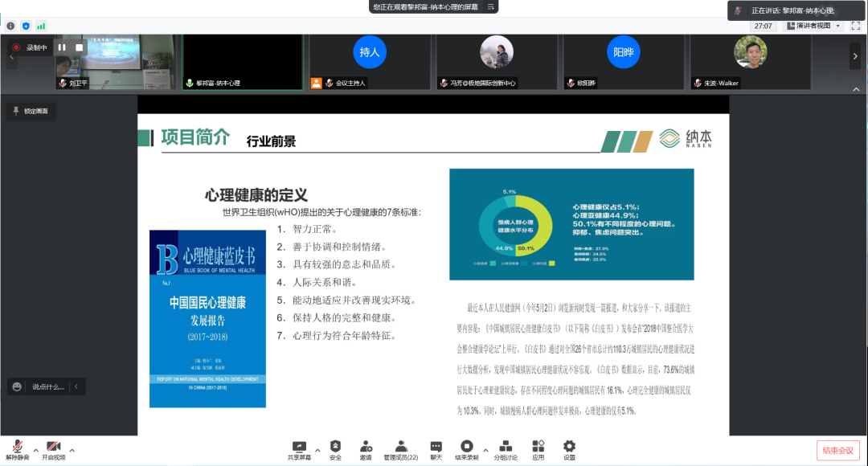Open 管理成员(22) to manage participants
868x466 pixels.
click(x=400, y=448)
